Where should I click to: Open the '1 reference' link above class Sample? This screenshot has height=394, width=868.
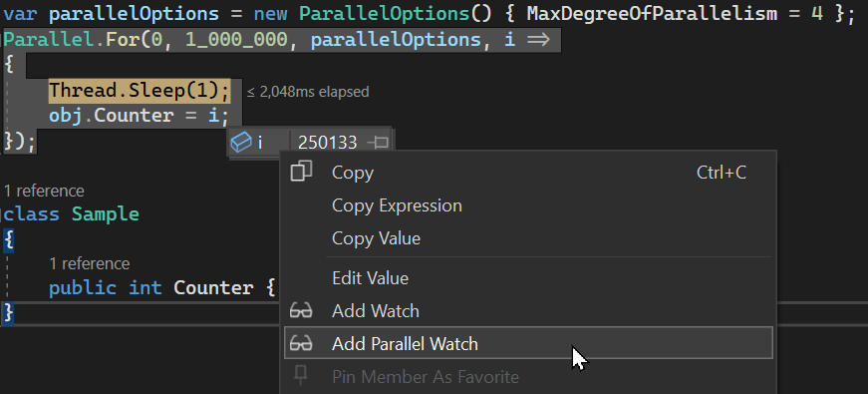point(44,191)
